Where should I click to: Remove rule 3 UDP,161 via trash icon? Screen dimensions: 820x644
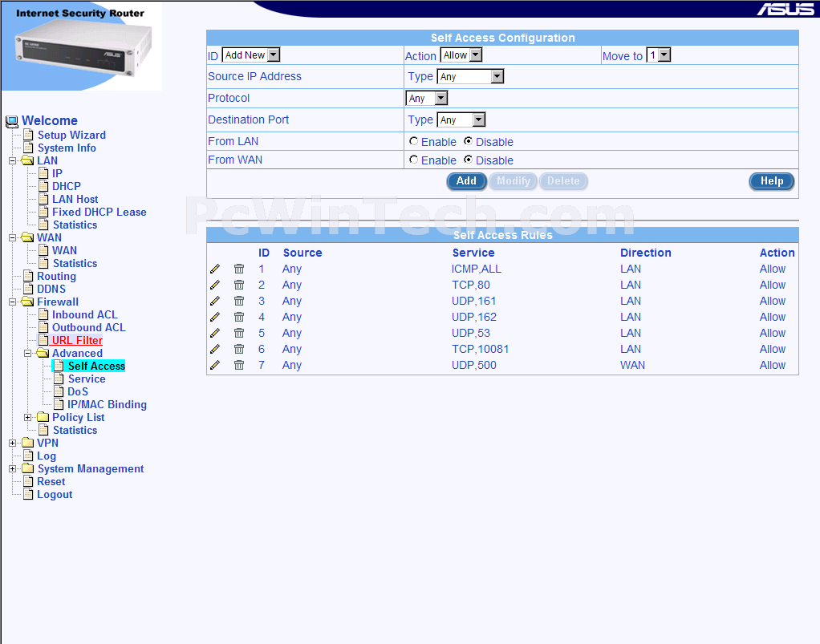click(239, 301)
